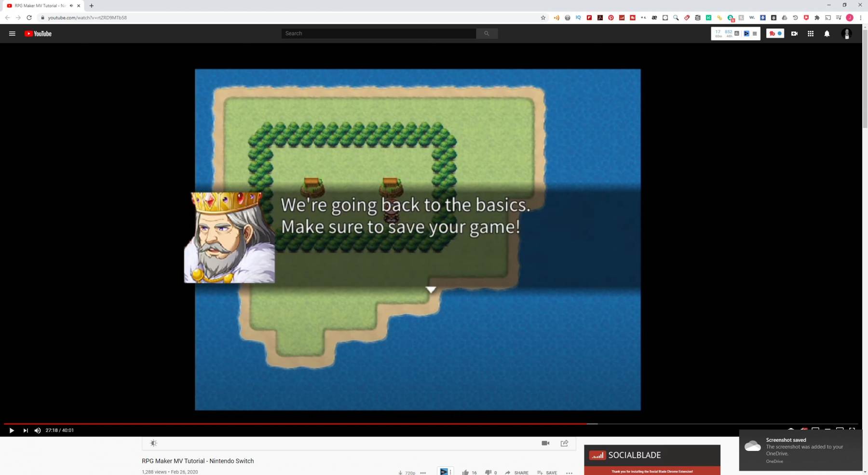
Task: Open the TubeBuddy extension button in header
Action: 775,33
